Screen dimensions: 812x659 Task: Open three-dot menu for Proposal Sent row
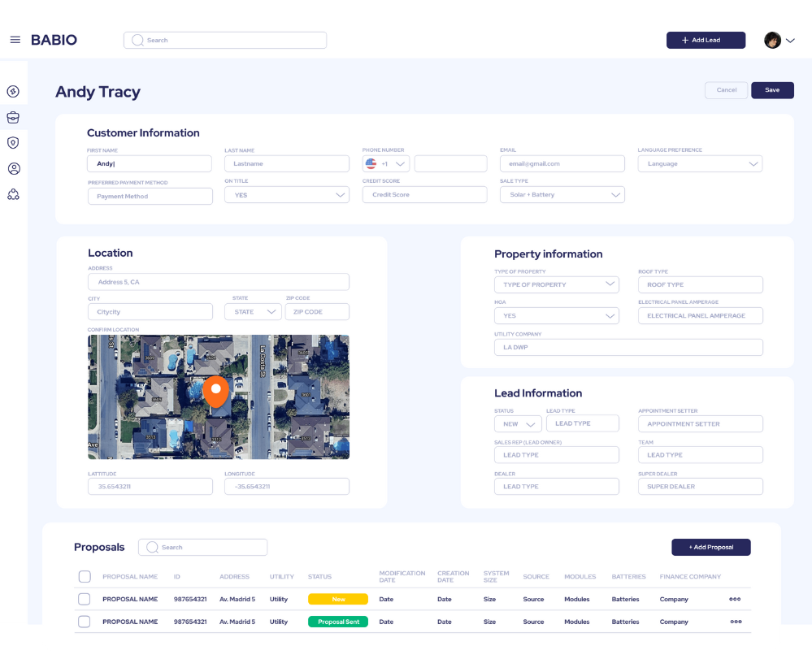[x=735, y=622]
